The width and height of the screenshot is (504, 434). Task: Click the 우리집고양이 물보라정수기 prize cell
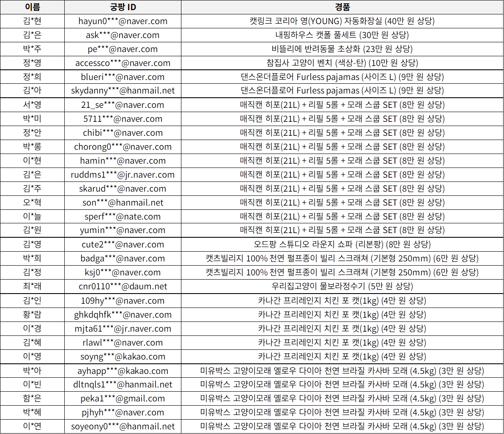click(x=342, y=286)
